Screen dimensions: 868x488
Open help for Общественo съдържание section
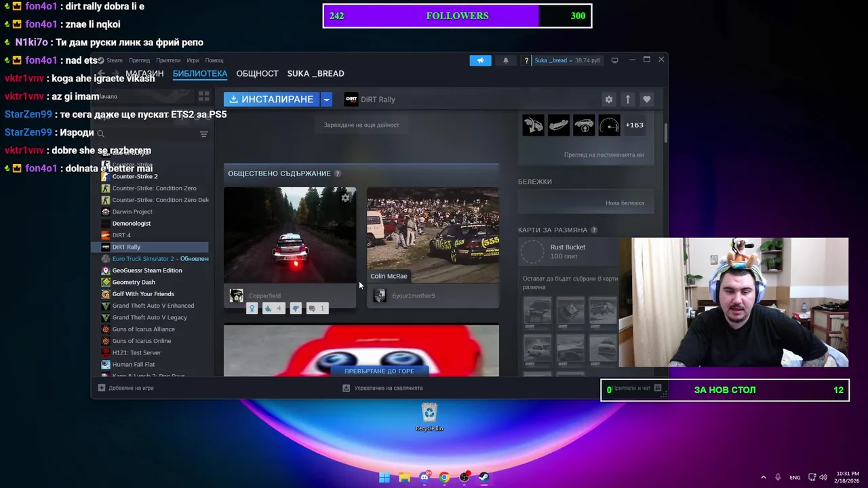pyautogui.click(x=338, y=174)
